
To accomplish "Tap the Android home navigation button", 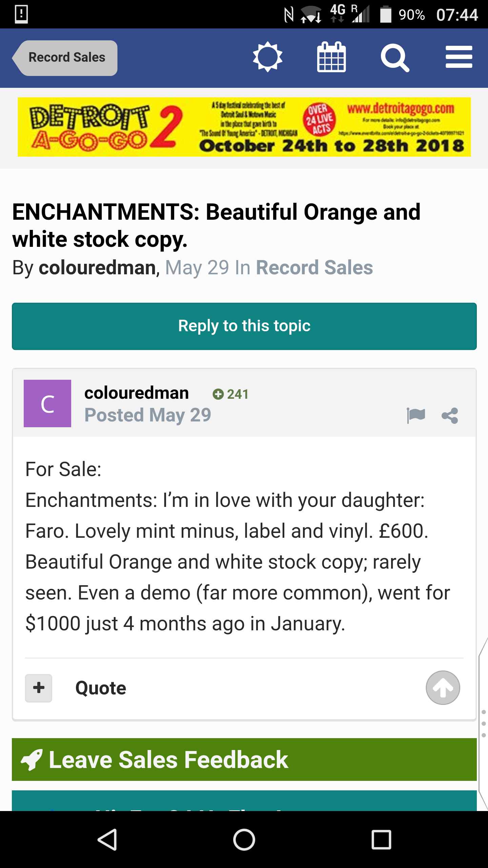I will 244,840.
